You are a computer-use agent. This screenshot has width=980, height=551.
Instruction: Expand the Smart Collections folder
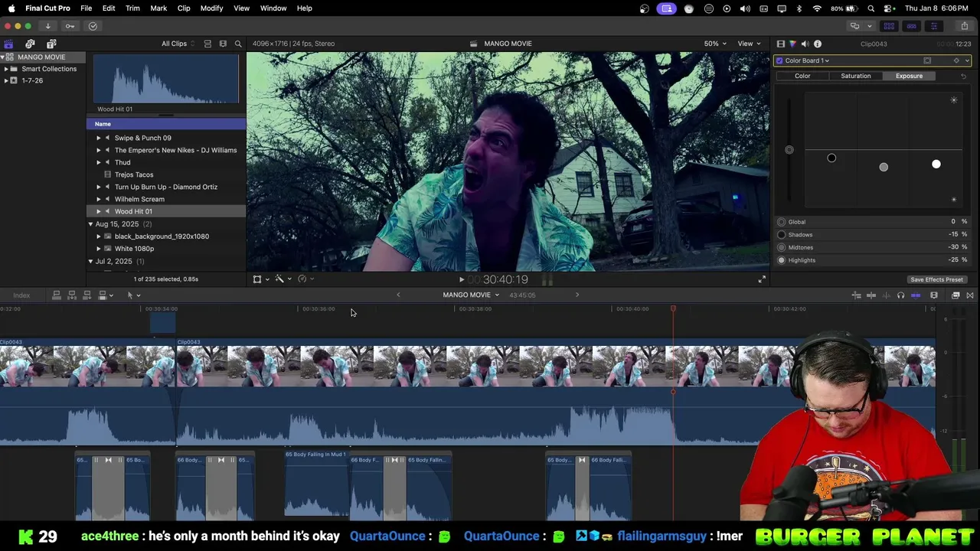coord(6,69)
